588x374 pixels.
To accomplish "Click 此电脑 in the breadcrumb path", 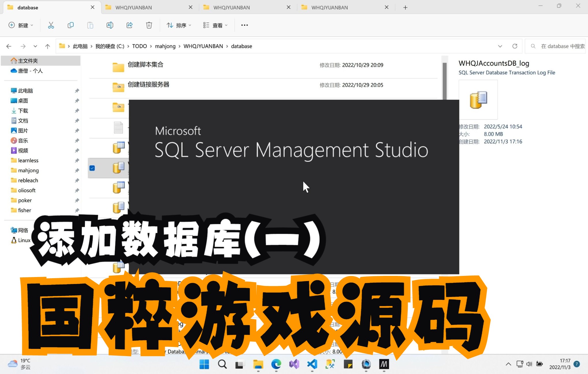I will pyautogui.click(x=80, y=46).
